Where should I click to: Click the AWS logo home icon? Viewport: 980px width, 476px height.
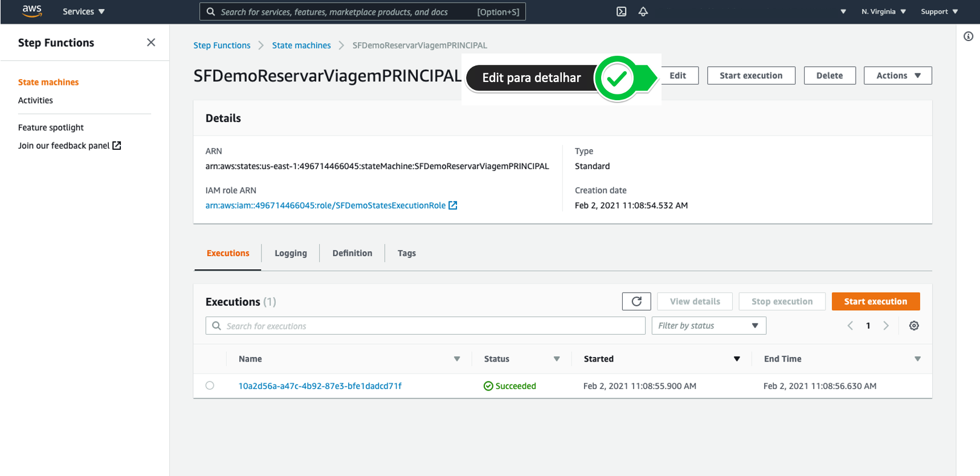coord(32,11)
